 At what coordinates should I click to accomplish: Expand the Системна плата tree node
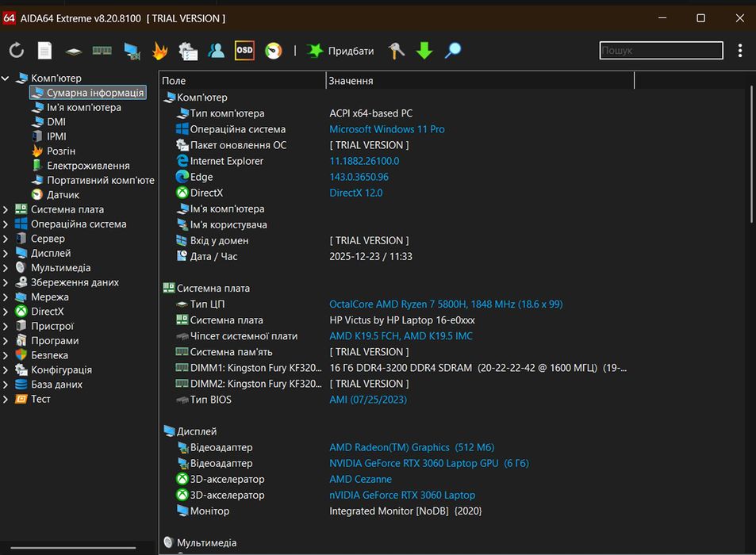tap(6, 209)
